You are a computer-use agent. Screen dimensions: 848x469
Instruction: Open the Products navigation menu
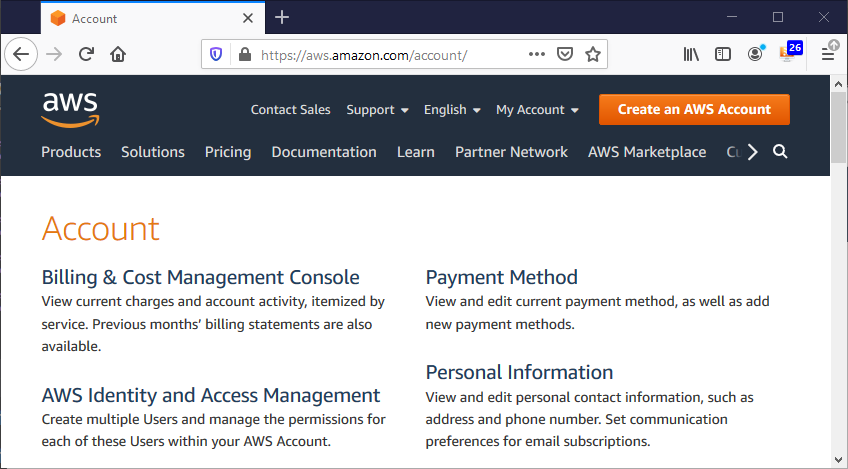[x=71, y=152]
